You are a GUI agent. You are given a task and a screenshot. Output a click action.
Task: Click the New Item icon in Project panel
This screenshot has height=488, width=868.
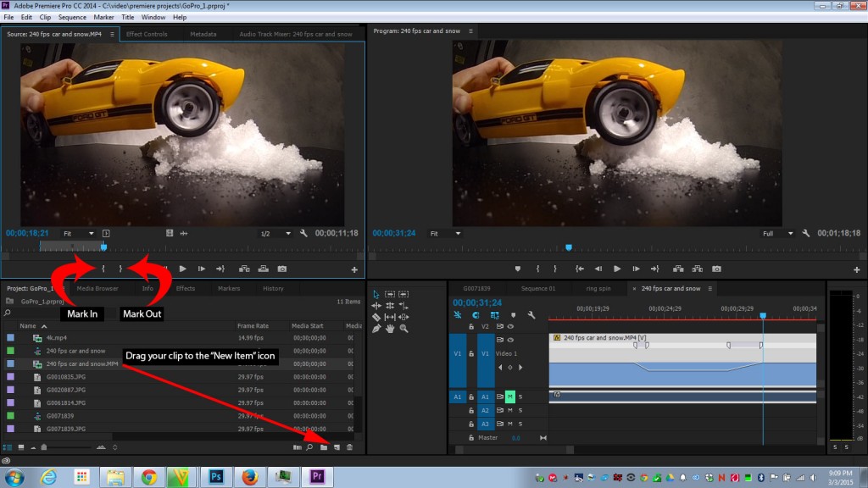[337, 446]
